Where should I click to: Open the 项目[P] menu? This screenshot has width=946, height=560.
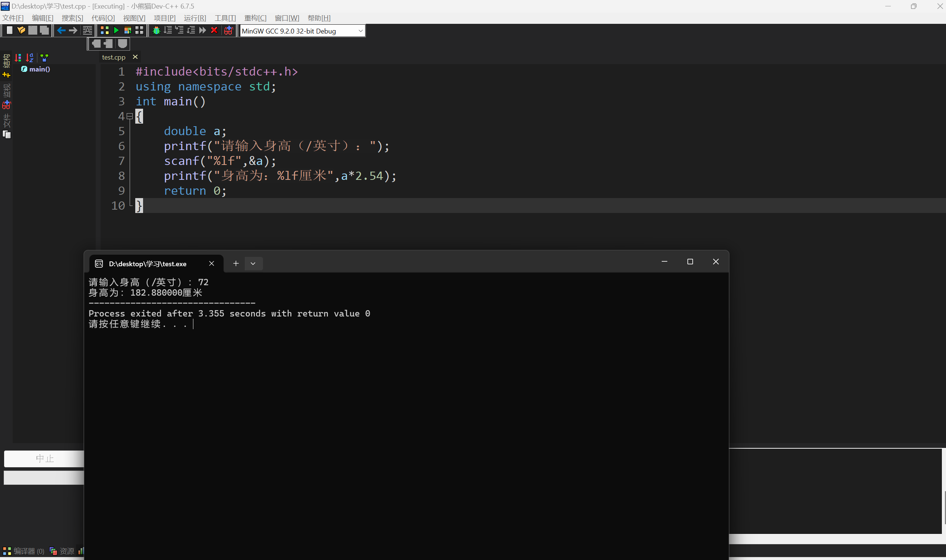[x=165, y=18]
